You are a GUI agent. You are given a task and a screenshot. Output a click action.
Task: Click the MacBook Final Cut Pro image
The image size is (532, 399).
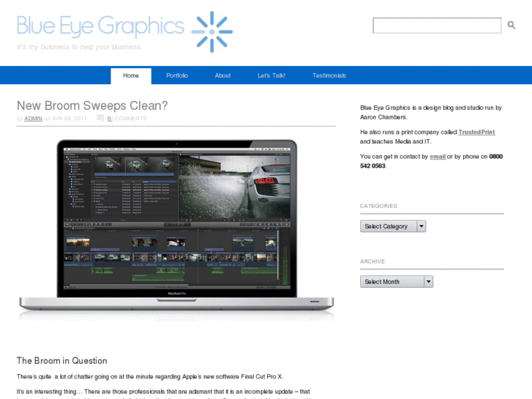coord(176,229)
